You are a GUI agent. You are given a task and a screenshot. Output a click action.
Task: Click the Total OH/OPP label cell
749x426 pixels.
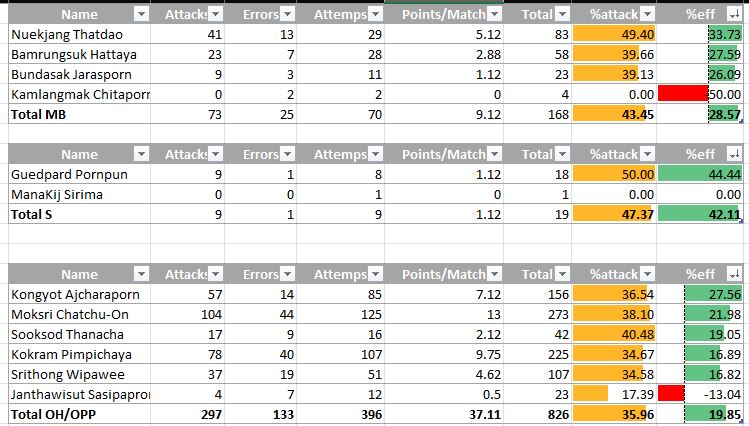[x=79, y=414]
